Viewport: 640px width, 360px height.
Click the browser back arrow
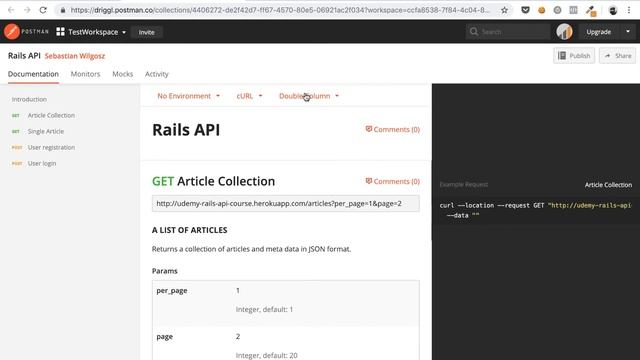point(11,10)
